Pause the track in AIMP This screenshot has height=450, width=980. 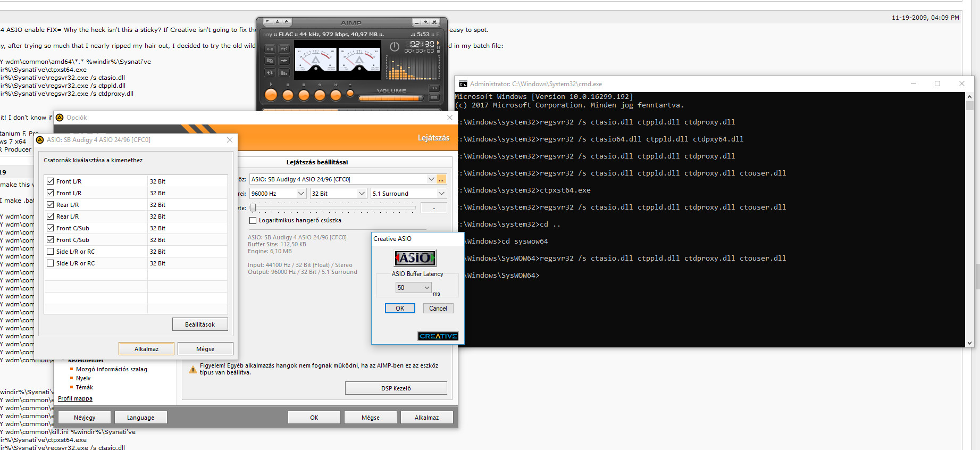288,95
